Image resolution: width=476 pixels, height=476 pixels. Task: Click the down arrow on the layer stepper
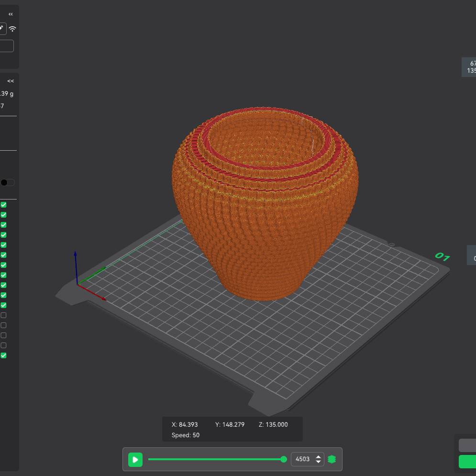pos(319,462)
